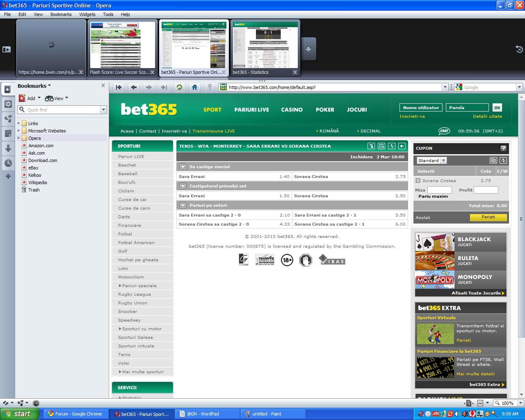Image resolution: width=525 pixels, height=420 pixels.
Task: Click the print icon in the match header
Action: [x=381, y=146]
